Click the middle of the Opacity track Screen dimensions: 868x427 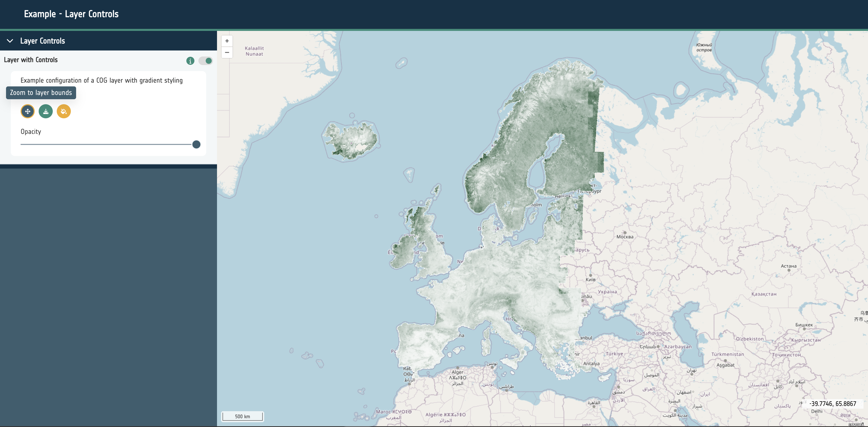pyautogui.click(x=108, y=144)
